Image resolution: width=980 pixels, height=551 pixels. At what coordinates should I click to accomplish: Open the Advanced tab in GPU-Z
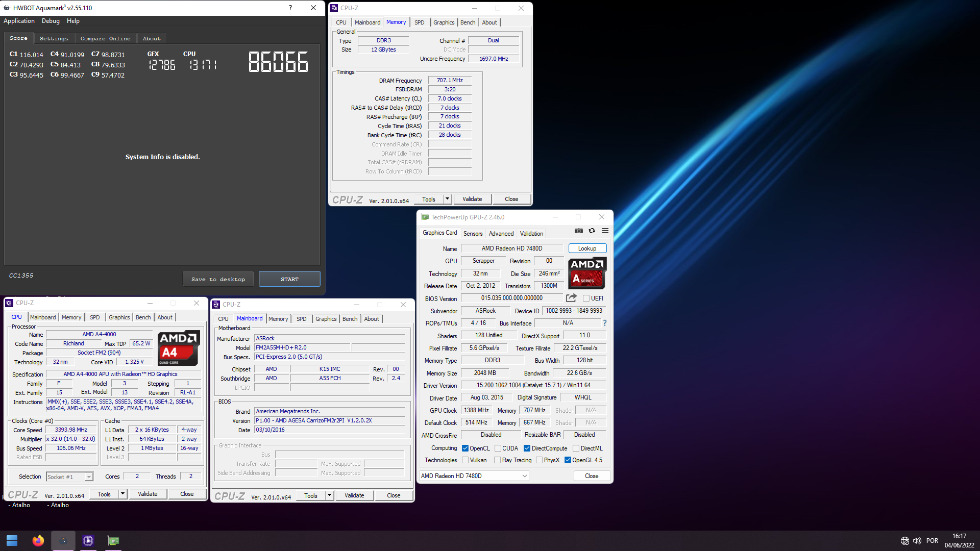click(501, 234)
